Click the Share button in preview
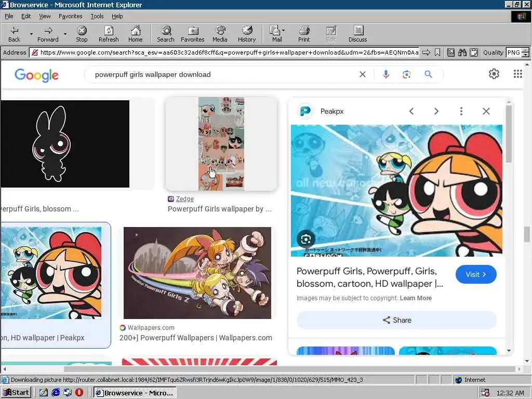 click(x=396, y=320)
